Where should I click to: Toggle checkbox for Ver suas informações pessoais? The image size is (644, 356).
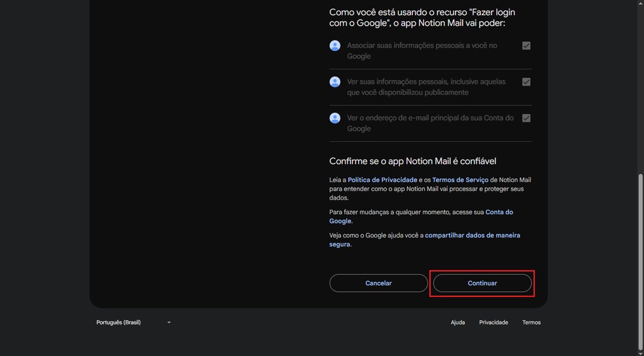coord(526,82)
